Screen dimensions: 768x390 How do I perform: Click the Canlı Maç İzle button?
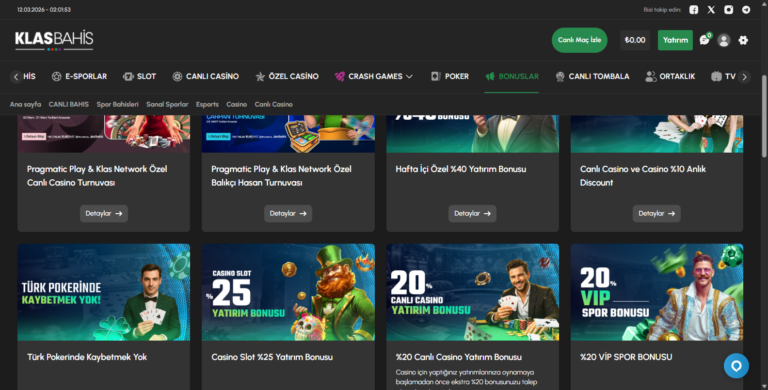[579, 40]
